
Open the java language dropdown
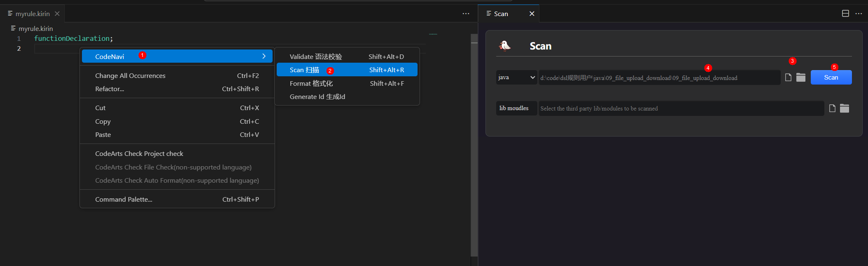click(516, 77)
